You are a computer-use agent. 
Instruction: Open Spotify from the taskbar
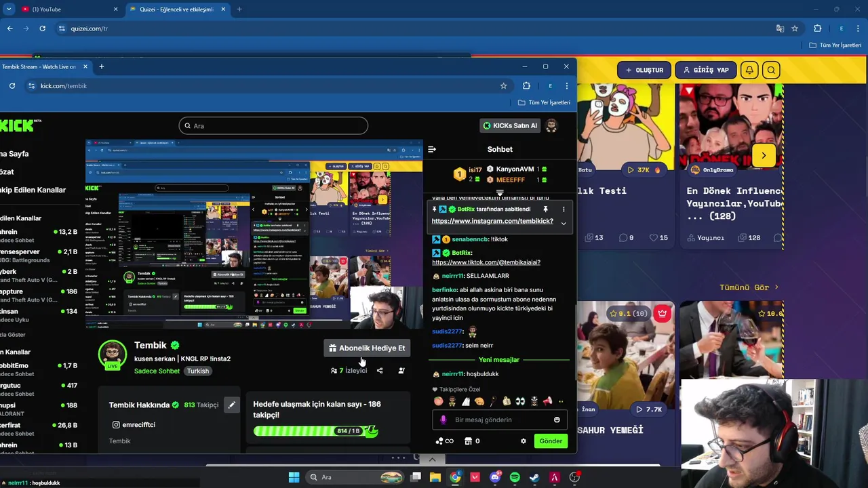[515, 477]
